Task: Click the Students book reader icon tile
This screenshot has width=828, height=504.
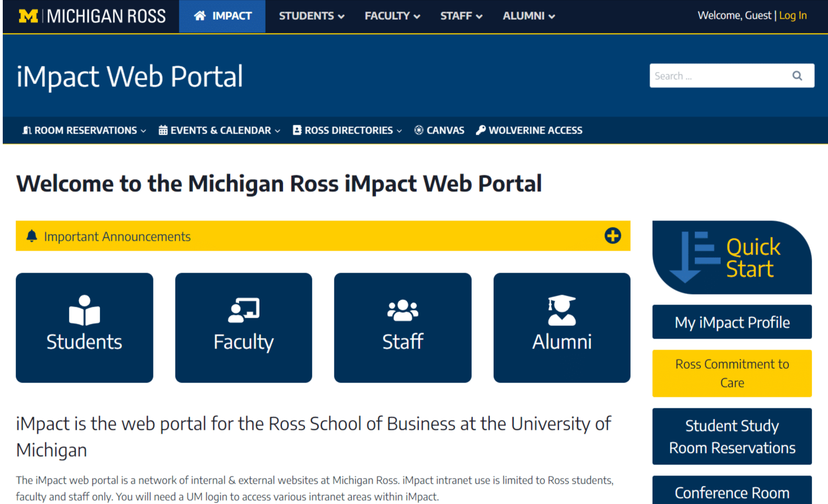Action: coord(84,328)
